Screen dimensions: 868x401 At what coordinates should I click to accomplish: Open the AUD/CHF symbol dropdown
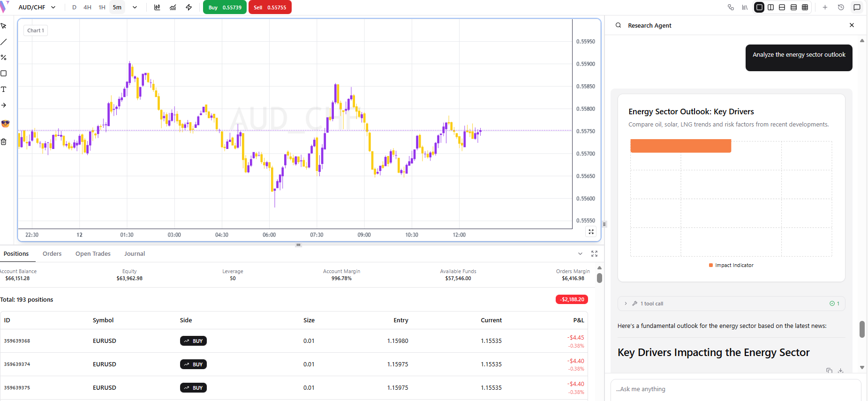37,7
